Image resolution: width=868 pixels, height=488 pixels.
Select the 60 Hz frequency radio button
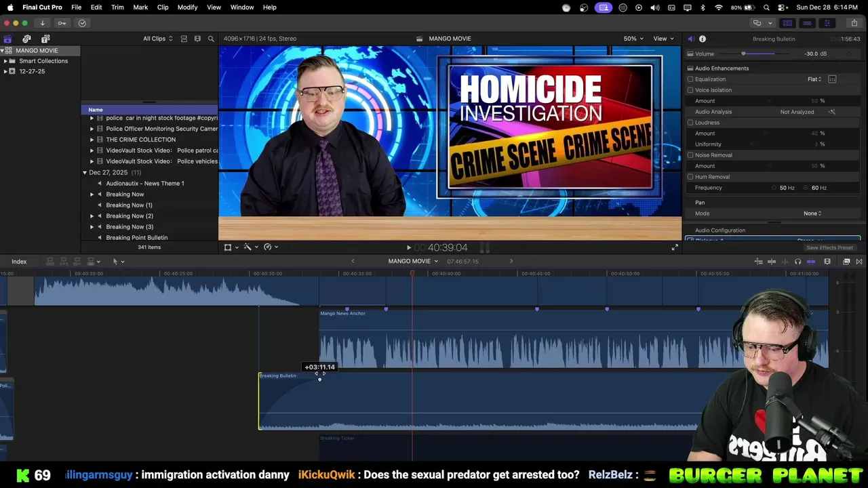(x=806, y=188)
